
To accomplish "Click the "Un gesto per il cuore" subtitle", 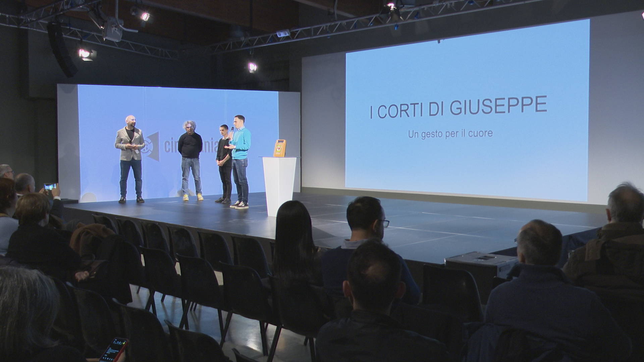I will [x=450, y=133].
